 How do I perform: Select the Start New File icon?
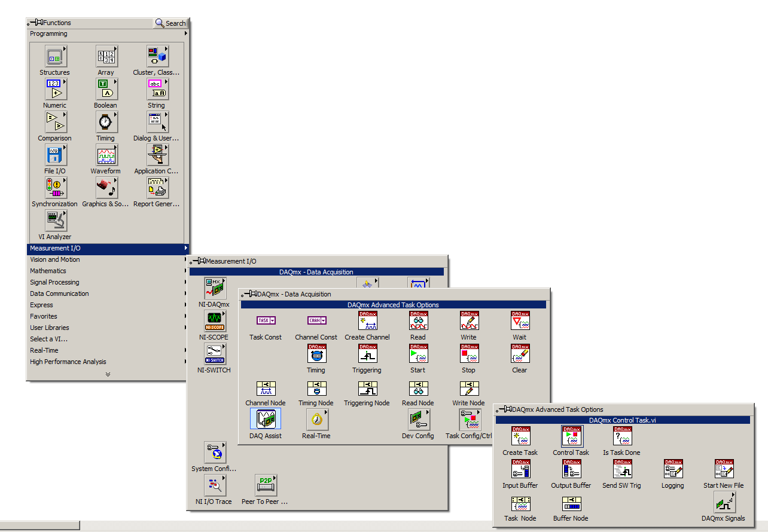point(724,469)
